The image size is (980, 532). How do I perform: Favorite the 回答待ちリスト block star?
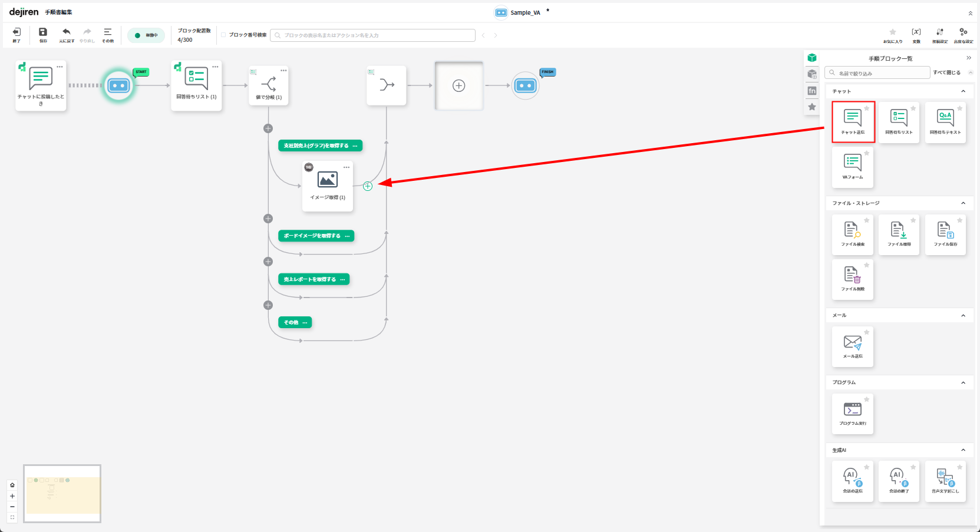(913, 108)
